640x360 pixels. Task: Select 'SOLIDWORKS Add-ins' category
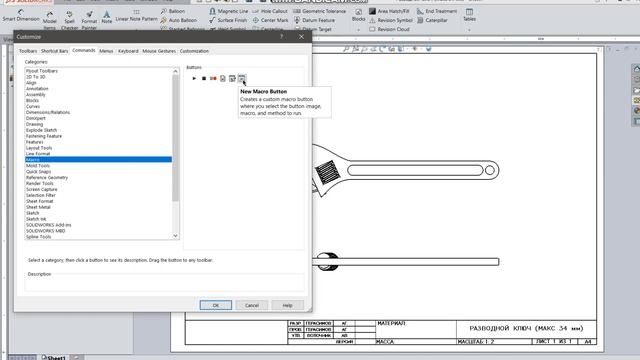coord(49,225)
